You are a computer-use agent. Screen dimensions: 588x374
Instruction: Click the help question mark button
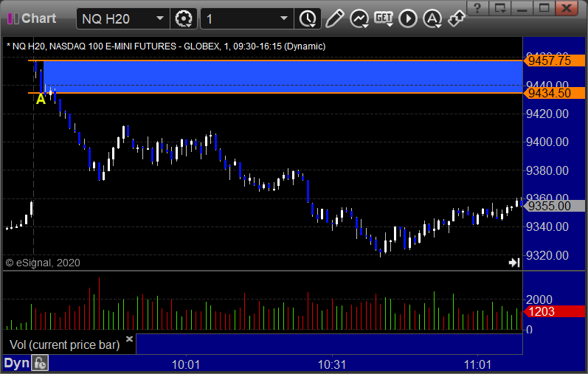(x=477, y=8)
